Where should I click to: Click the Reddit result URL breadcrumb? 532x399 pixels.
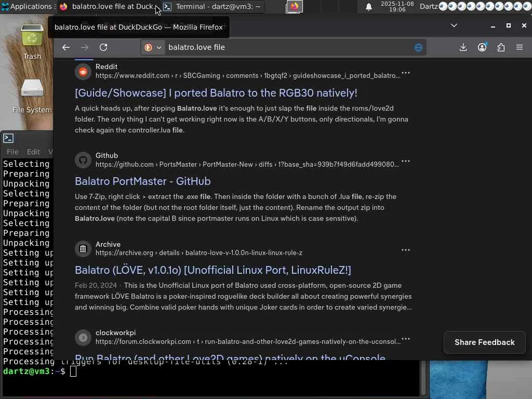tap(248, 76)
